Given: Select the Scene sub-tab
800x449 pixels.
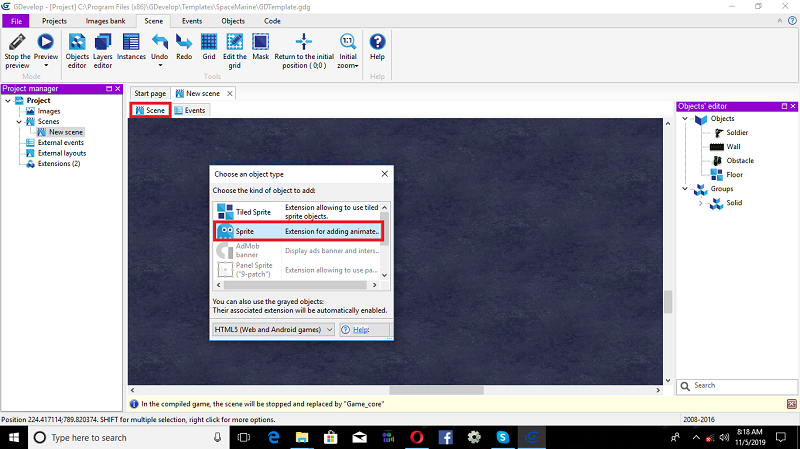Looking at the screenshot, I should (x=150, y=110).
